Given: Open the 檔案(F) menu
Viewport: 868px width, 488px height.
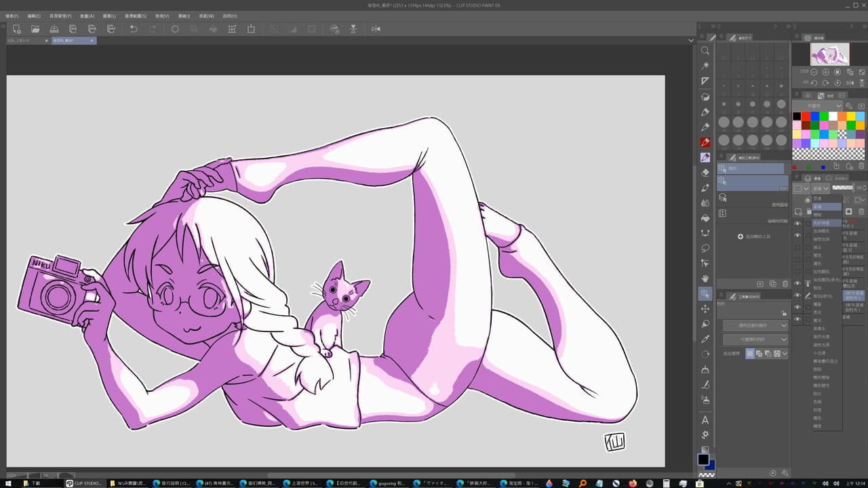Looking at the screenshot, I should [12, 16].
